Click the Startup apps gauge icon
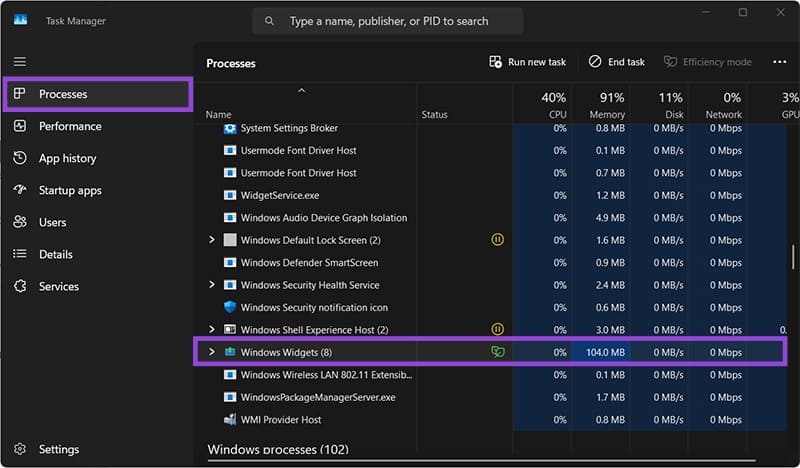The width and height of the screenshot is (800, 468). [x=20, y=190]
